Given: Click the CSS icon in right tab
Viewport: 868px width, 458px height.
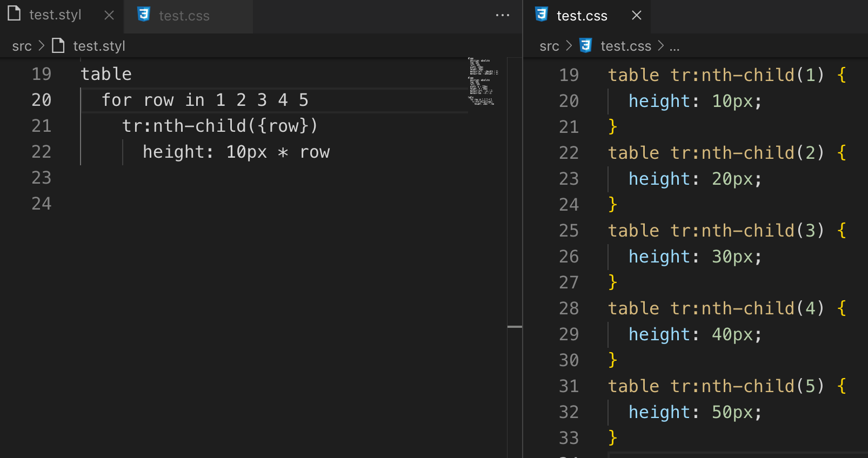Looking at the screenshot, I should point(542,15).
